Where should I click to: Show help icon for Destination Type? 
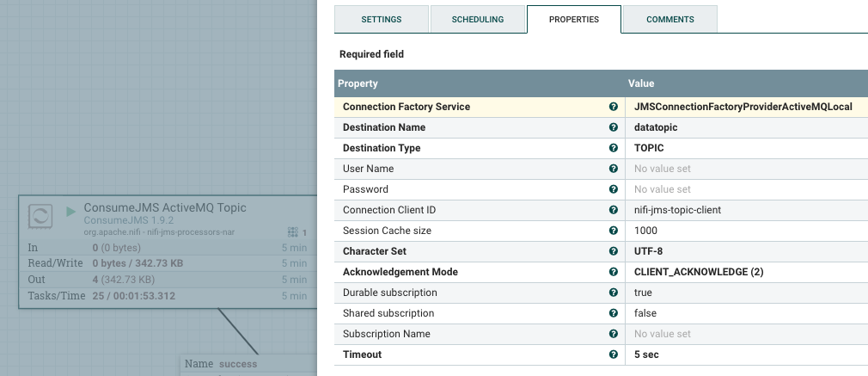pyautogui.click(x=614, y=148)
